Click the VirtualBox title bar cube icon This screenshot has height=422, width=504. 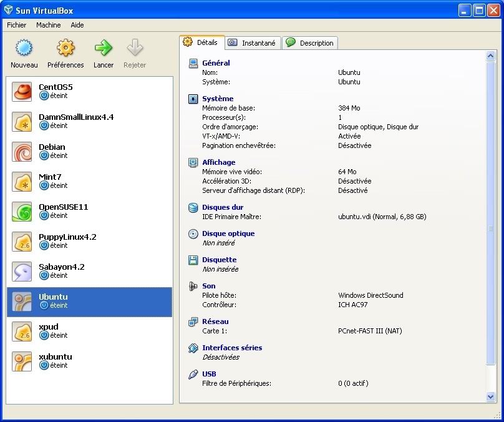point(8,10)
